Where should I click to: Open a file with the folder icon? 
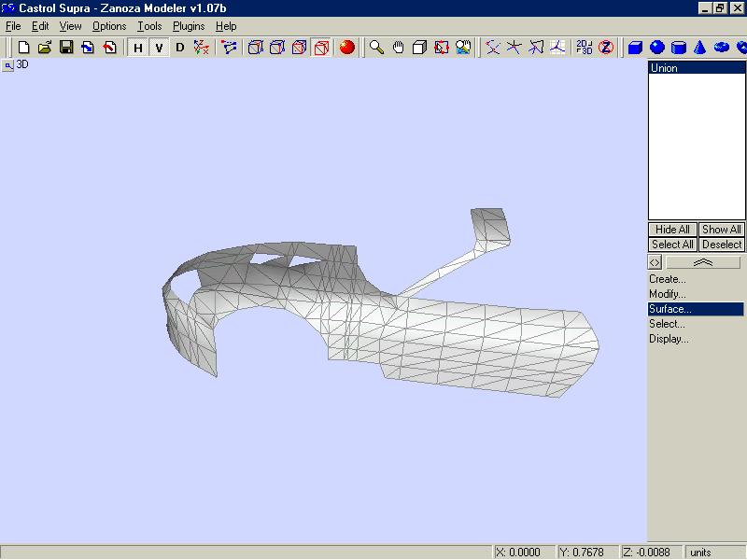point(45,47)
